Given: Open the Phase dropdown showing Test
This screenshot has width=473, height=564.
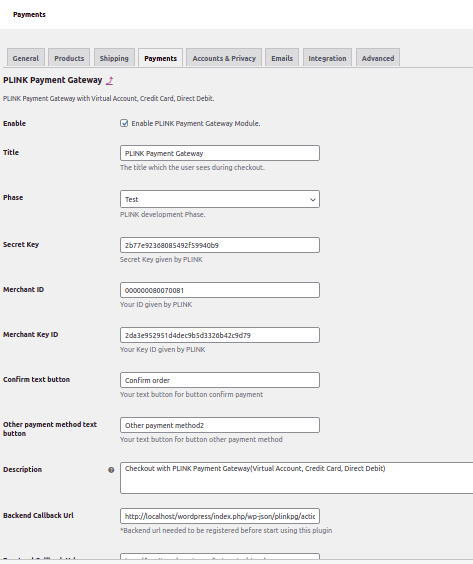Looking at the screenshot, I should (x=220, y=199).
